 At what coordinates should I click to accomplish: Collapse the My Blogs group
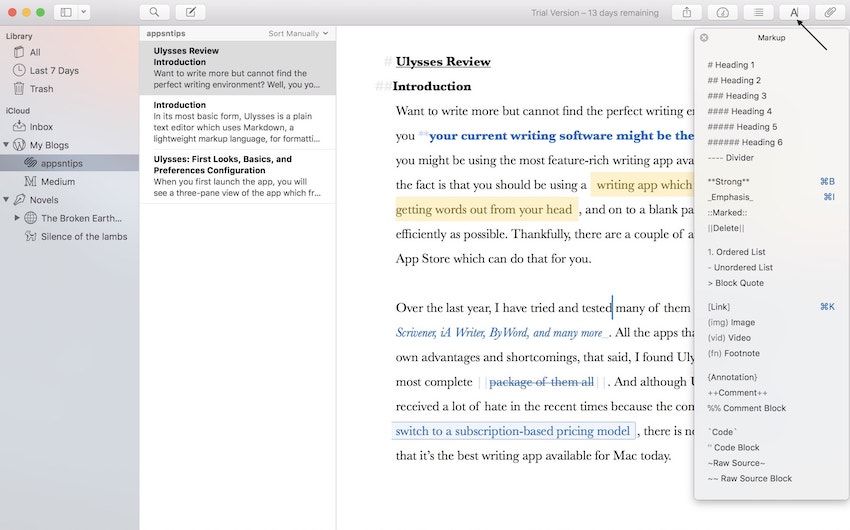(7, 145)
